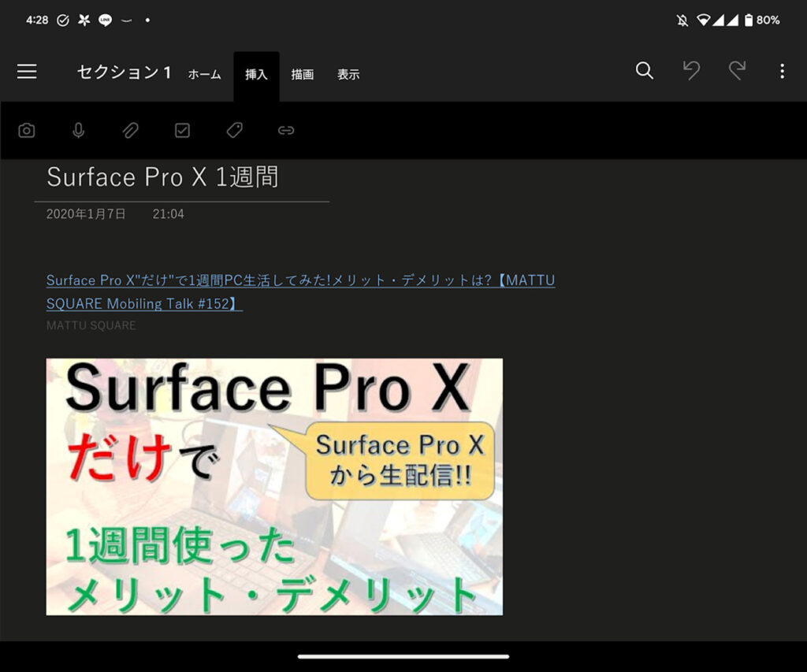Tap the Wi-Fi status icon

(x=702, y=20)
